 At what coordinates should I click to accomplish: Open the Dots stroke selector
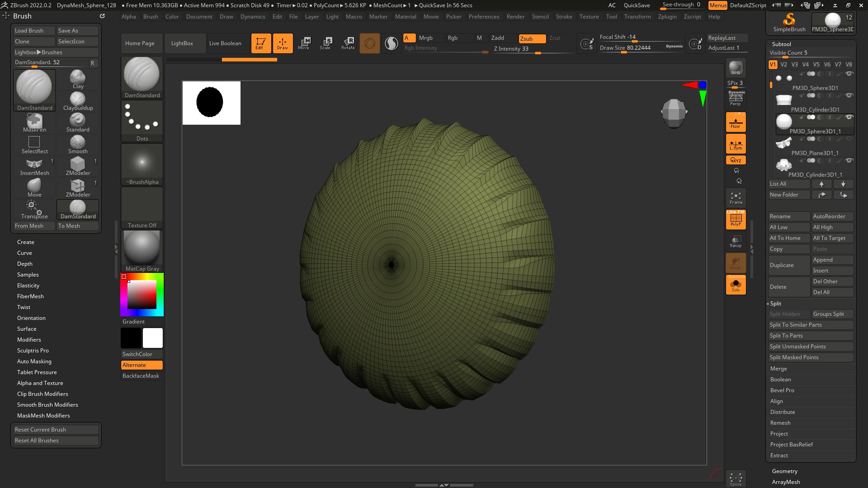point(142,121)
